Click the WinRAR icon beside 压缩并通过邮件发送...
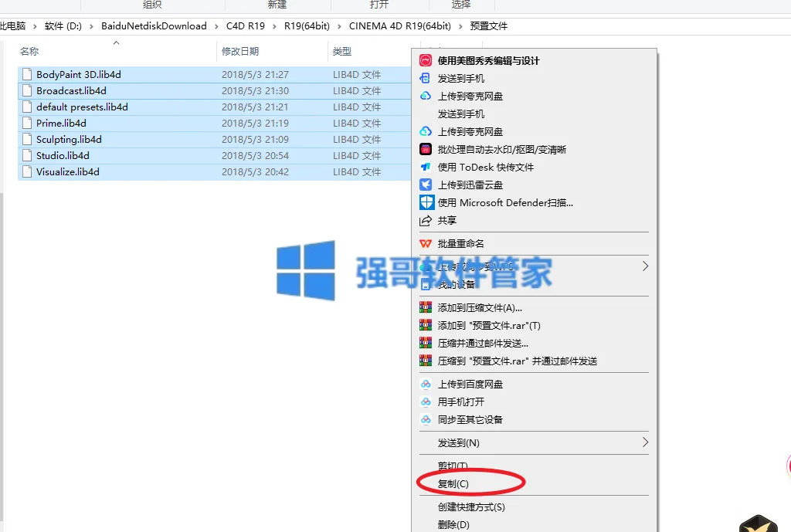This screenshot has width=791, height=532. pyautogui.click(x=426, y=343)
